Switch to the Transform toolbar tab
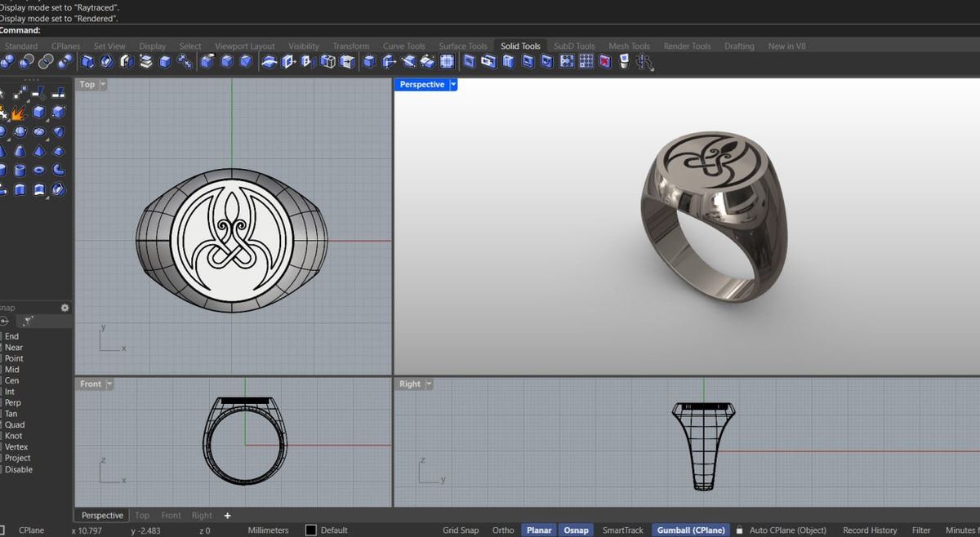This screenshot has height=537, width=980. tap(350, 47)
